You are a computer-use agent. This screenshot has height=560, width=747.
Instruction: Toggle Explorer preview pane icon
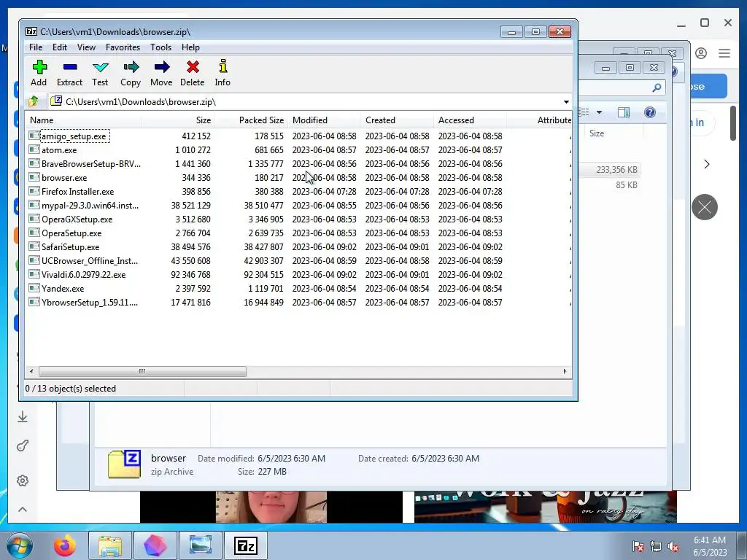tap(623, 112)
